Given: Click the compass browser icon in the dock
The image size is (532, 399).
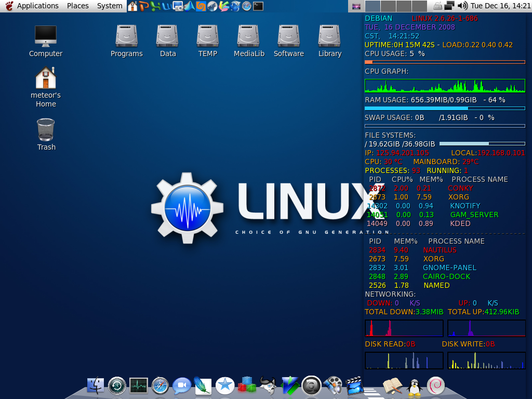Looking at the screenshot, I should (160, 386).
